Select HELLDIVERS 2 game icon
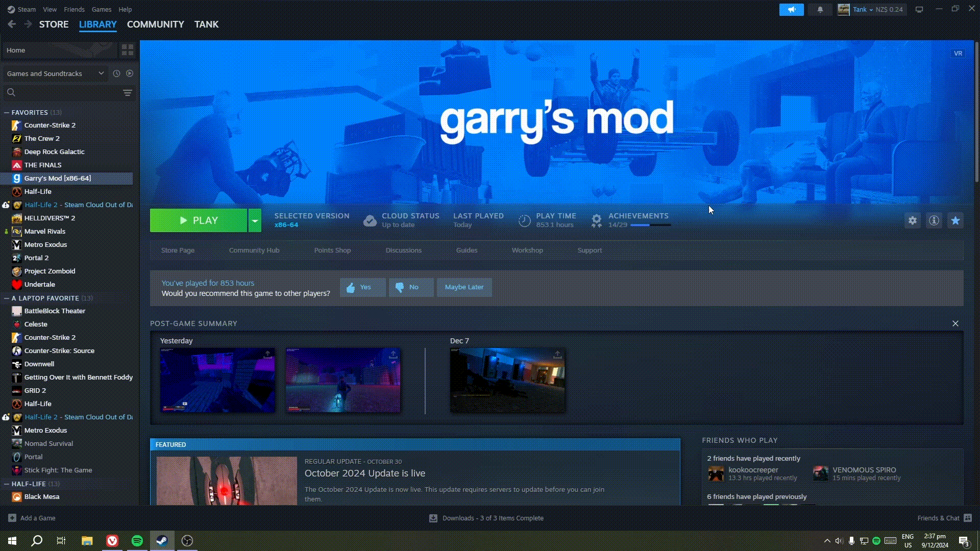Screen dimensions: 980x551 tap(17, 218)
